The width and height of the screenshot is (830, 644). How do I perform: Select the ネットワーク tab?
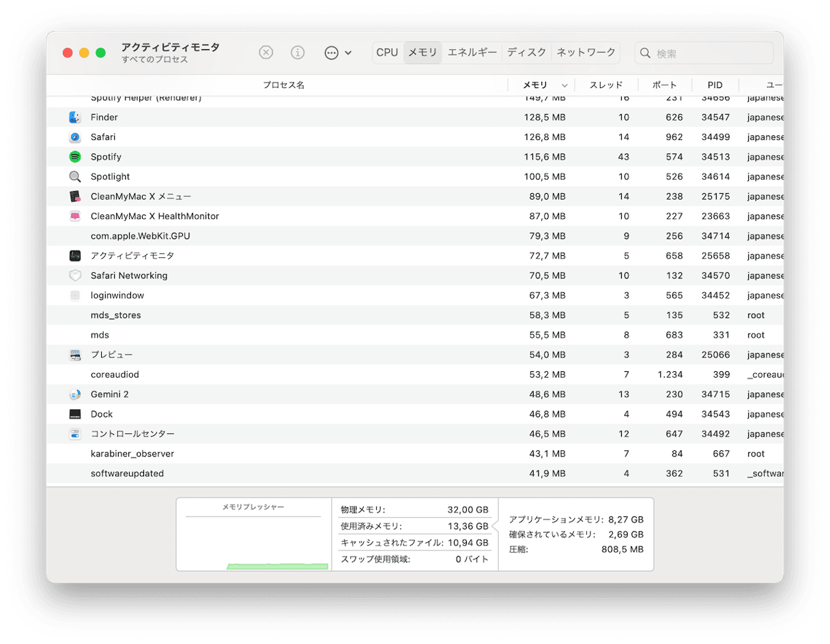pos(586,53)
